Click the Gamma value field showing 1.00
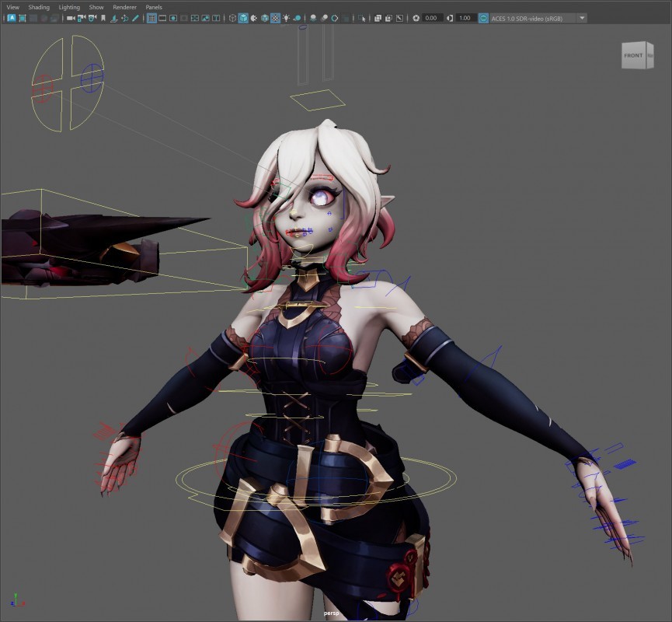 pyautogui.click(x=465, y=18)
